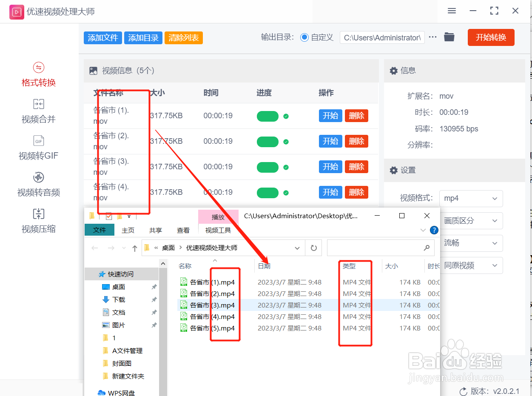The height and width of the screenshot is (396, 532).
Task: Open the 视频转GIF module
Action: pos(39,148)
